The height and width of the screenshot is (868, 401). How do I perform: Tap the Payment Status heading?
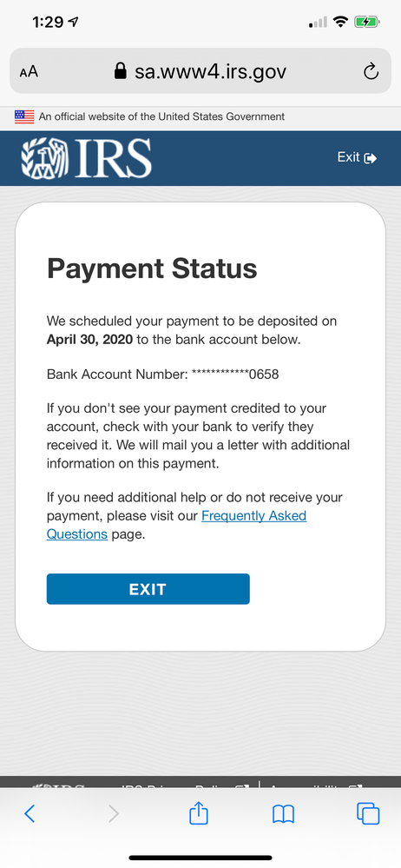[152, 268]
